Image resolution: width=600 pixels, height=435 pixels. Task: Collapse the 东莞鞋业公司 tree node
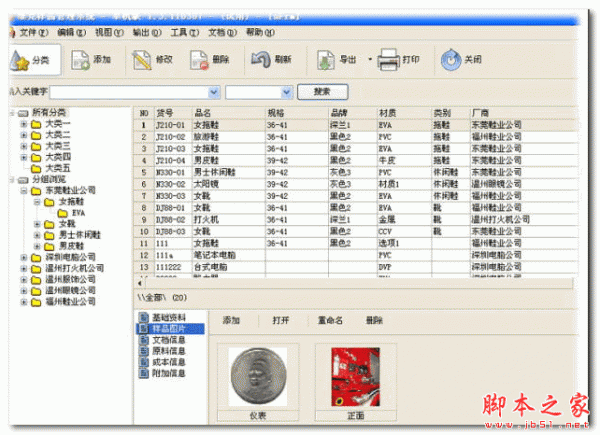click(24, 191)
